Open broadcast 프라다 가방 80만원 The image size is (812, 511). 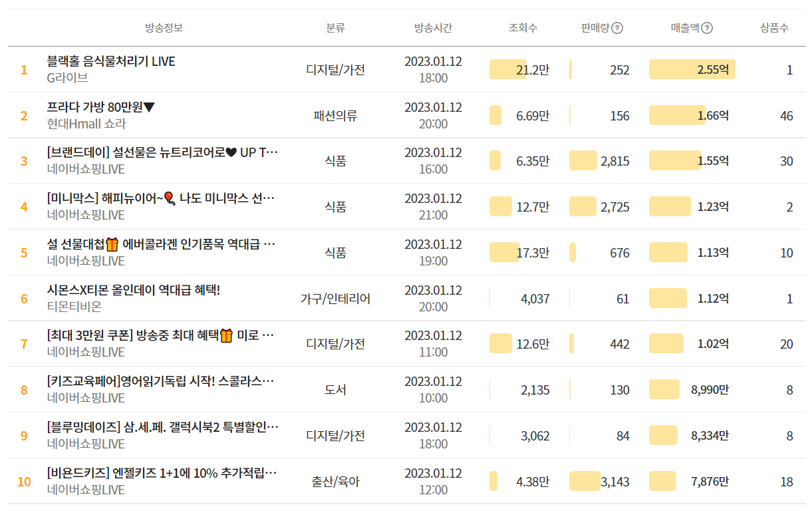101,107
